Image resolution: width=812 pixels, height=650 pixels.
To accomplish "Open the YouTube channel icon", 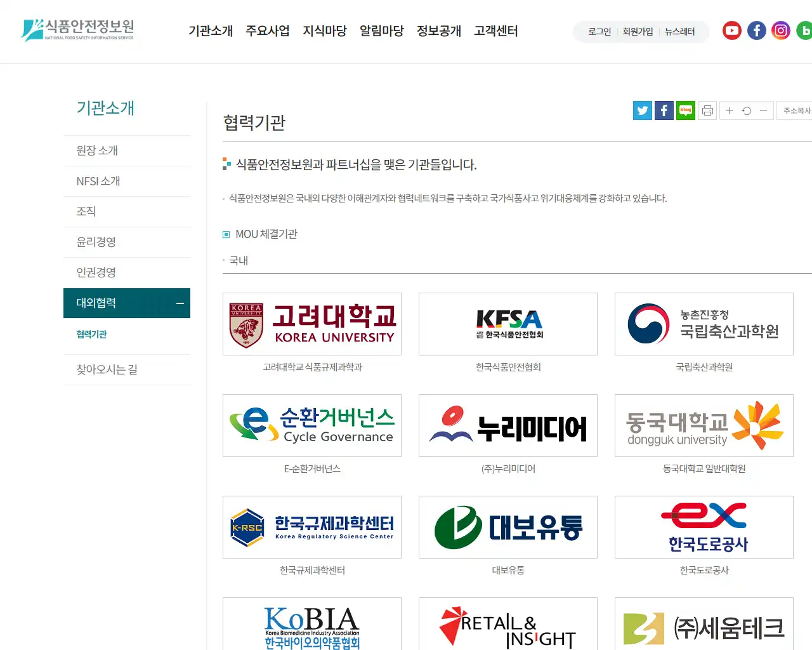I will coord(732,30).
